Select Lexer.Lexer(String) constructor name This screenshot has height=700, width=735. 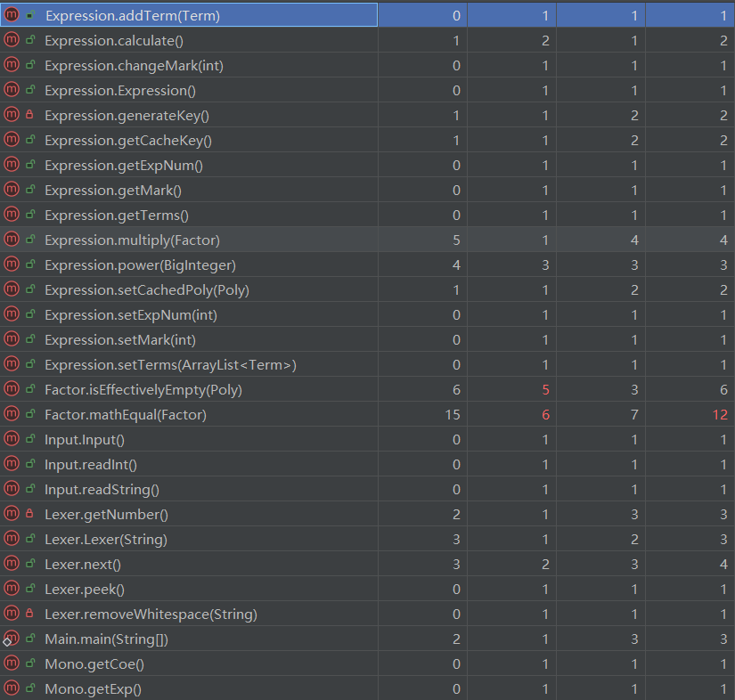pos(106,540)
